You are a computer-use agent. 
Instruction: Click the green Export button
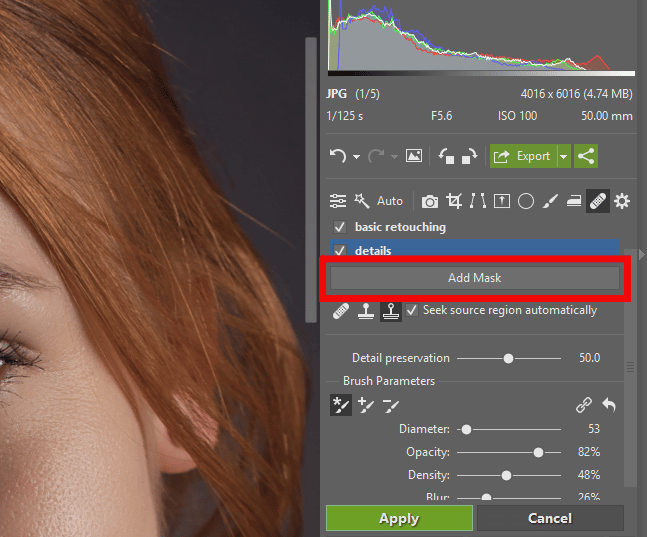(x=523, y=156)
